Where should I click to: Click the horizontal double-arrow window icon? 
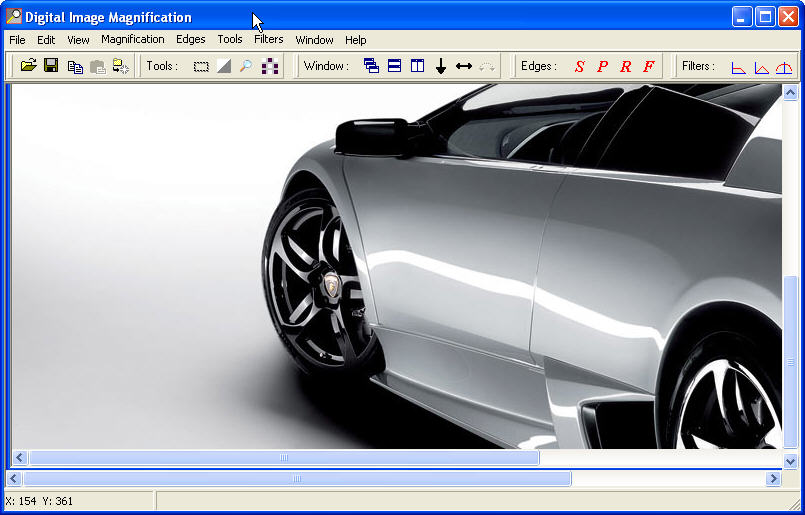tap(464, 67)
